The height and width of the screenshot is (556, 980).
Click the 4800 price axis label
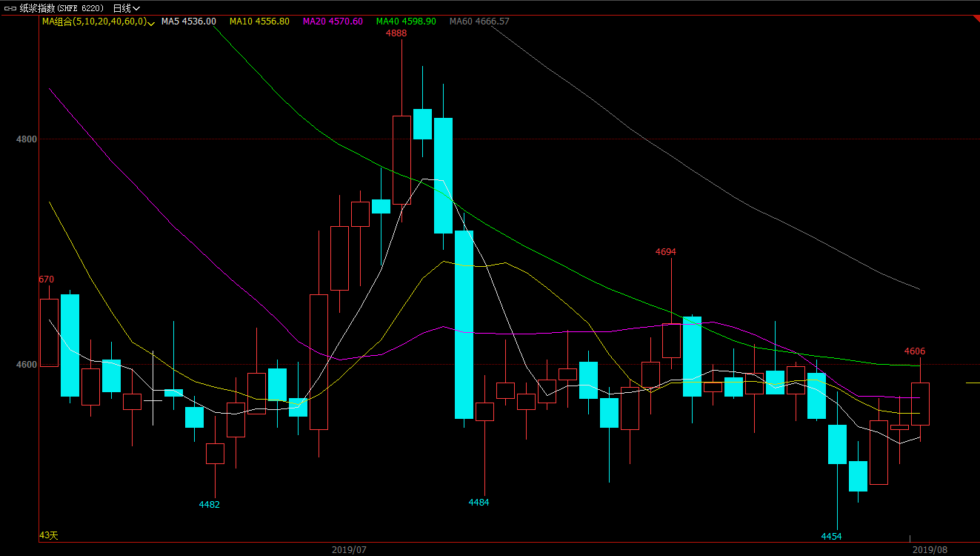pyautogui.click(x=26, y=139)
